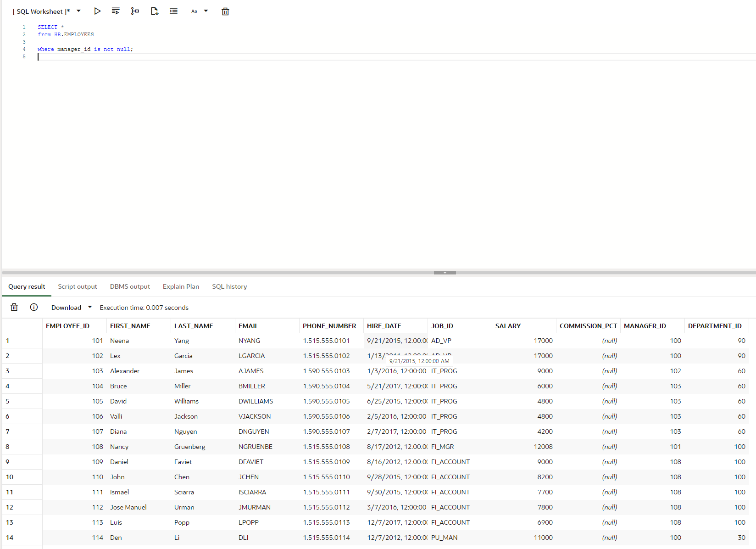The image size is (756, 549).
Task: Open the SQL Worksheet name dropdown arrow
Action: coord(78,11)
